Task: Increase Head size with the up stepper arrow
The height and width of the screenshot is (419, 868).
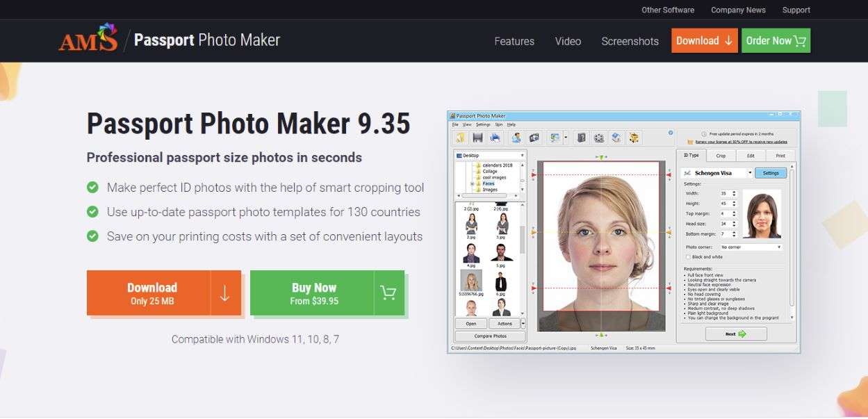Action: click(x=733, y=221)
